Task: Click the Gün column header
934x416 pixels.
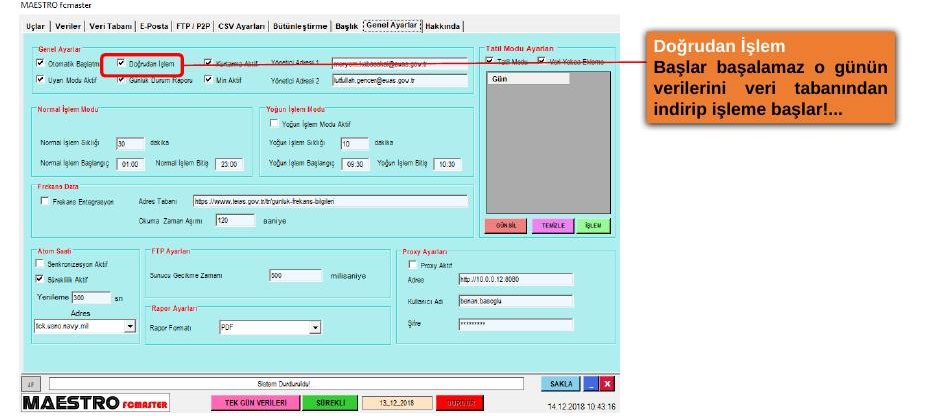Action: point(528,79)
